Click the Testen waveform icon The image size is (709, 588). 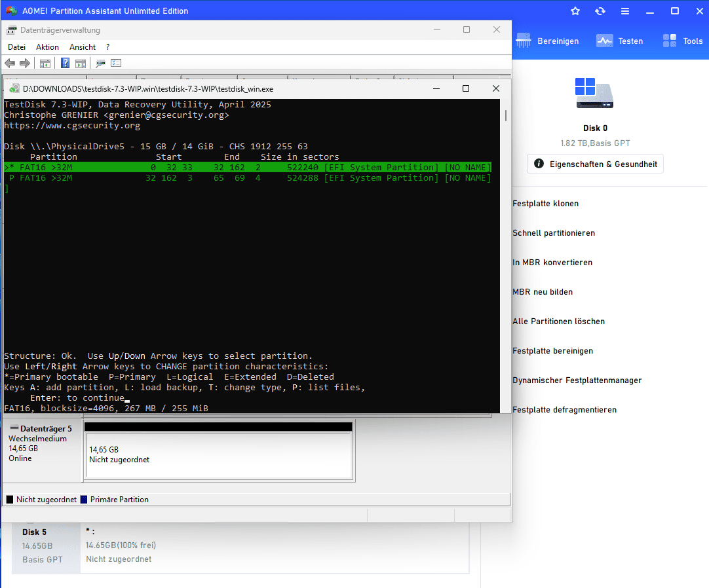[605, 41]
